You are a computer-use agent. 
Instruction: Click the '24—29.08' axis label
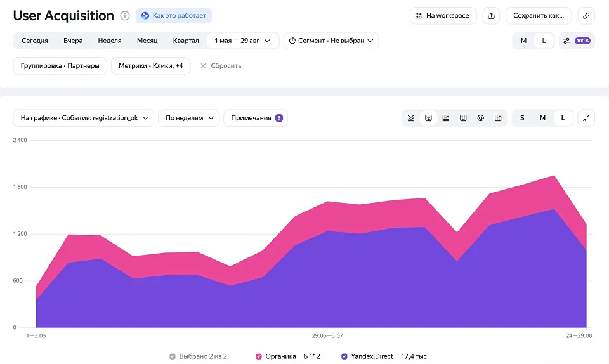point(579,335)
